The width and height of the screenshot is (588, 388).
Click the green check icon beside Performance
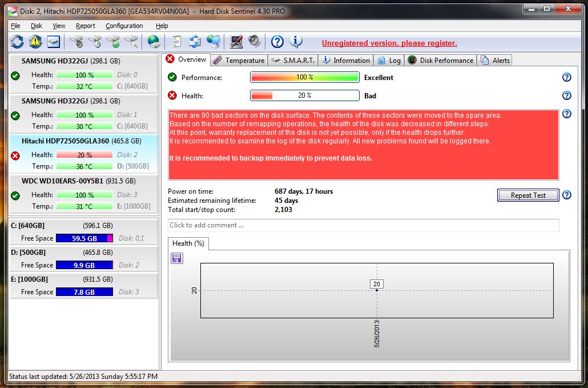click(172, 77)
